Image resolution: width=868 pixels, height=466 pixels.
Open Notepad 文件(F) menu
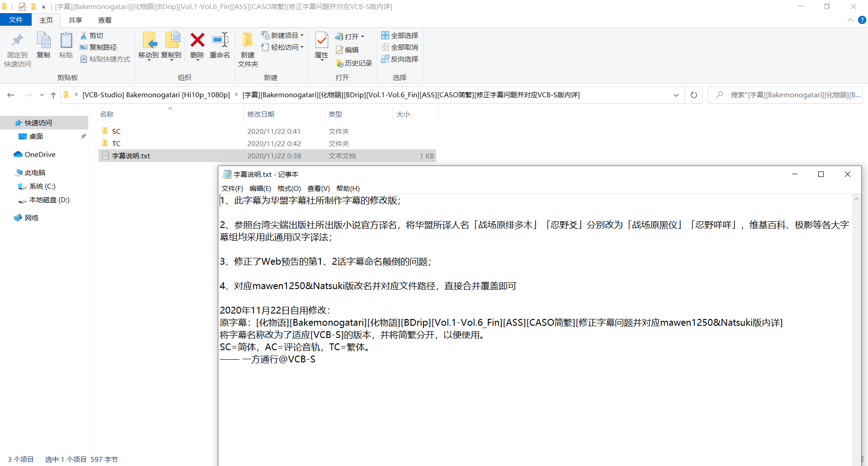232,188
